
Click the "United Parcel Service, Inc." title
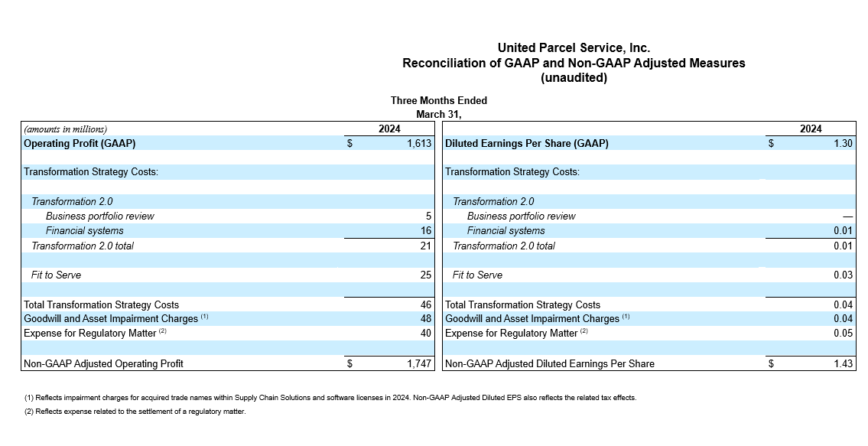(x=574, y=47)
